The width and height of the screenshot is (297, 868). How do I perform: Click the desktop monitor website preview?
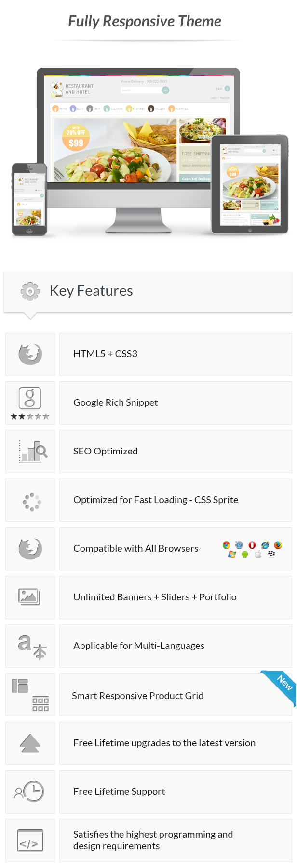click(138, 149)
